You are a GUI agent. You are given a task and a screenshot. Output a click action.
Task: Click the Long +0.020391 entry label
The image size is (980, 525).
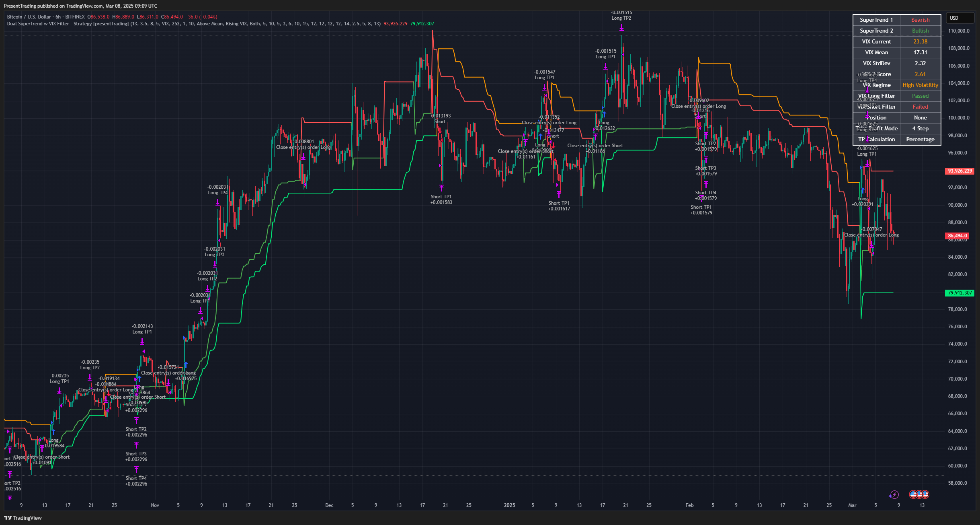(x=863, y=202)
